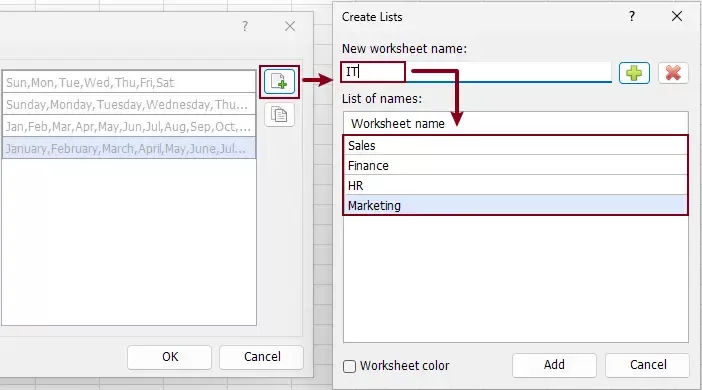Select the HR worksheet name row
The image size is (702, 390).
[515, 185]
